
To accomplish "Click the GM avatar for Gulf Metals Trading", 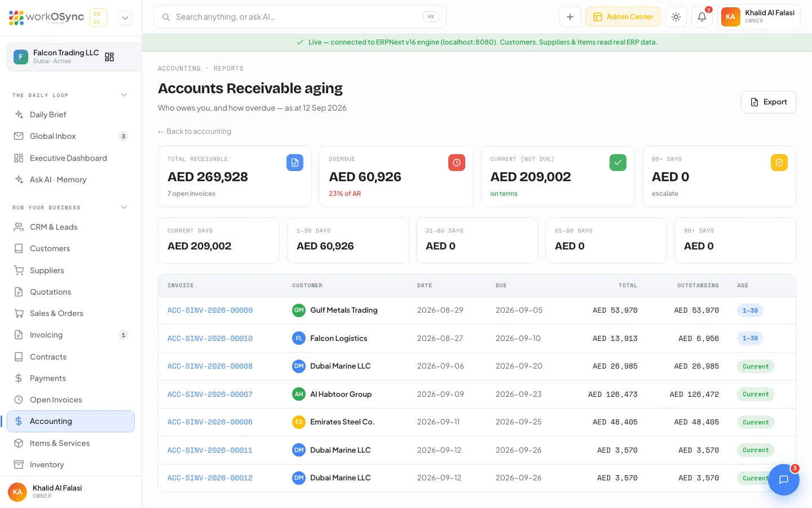I will (x=299, y=310).
